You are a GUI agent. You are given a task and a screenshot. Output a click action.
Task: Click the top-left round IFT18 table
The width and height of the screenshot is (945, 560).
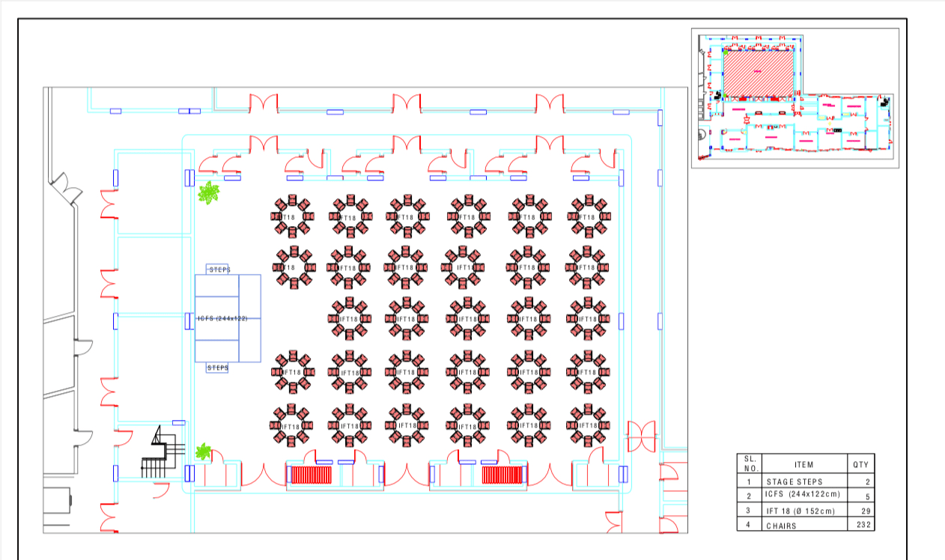click(x=292, y=217)
